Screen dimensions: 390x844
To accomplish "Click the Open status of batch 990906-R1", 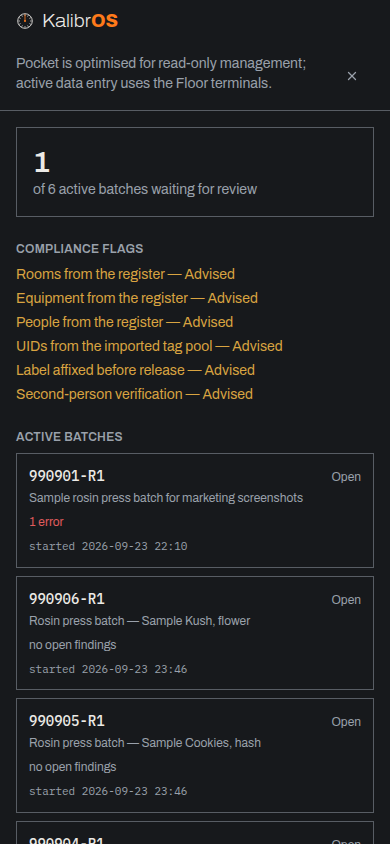I will [x=346, y=600].
